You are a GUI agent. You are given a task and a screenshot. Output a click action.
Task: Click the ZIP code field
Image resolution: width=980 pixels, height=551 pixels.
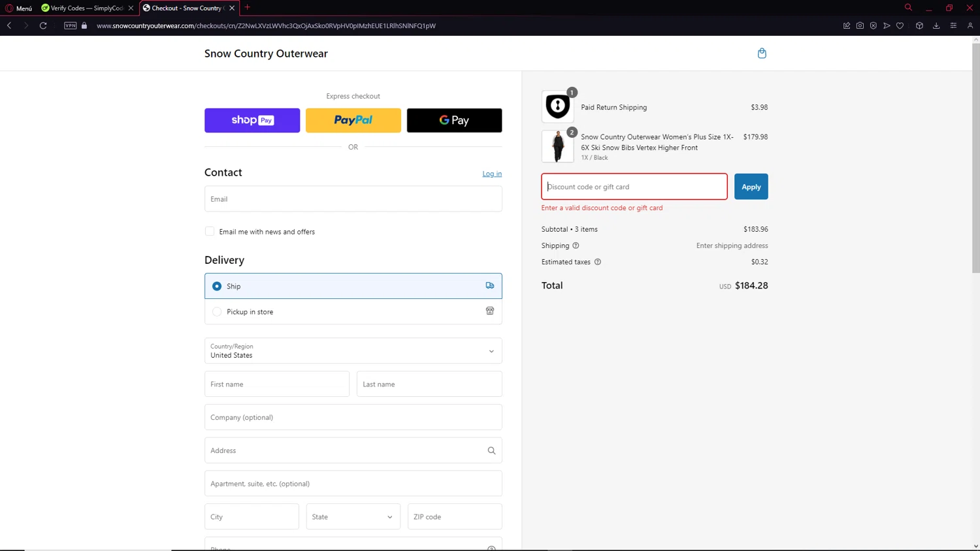455,516
